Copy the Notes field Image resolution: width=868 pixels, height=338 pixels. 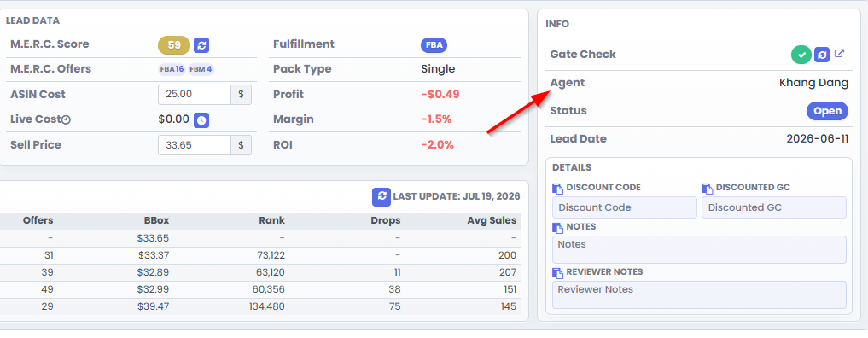[557, 228]
